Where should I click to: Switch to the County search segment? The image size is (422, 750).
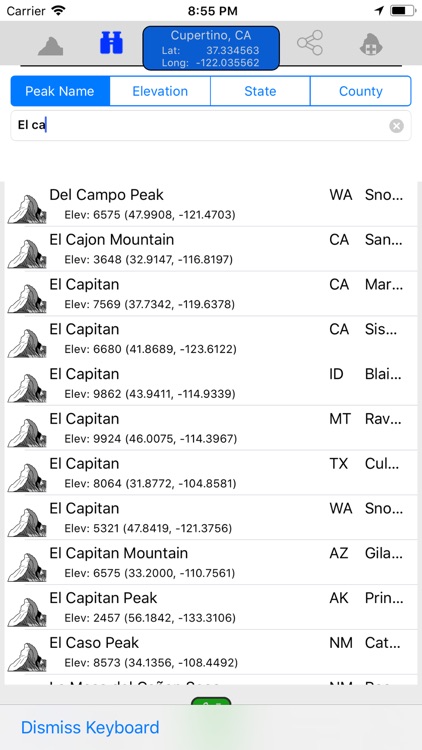(361, 91)
